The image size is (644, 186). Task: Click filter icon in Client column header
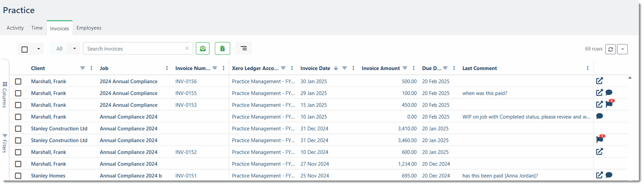[x=83, y=68]
